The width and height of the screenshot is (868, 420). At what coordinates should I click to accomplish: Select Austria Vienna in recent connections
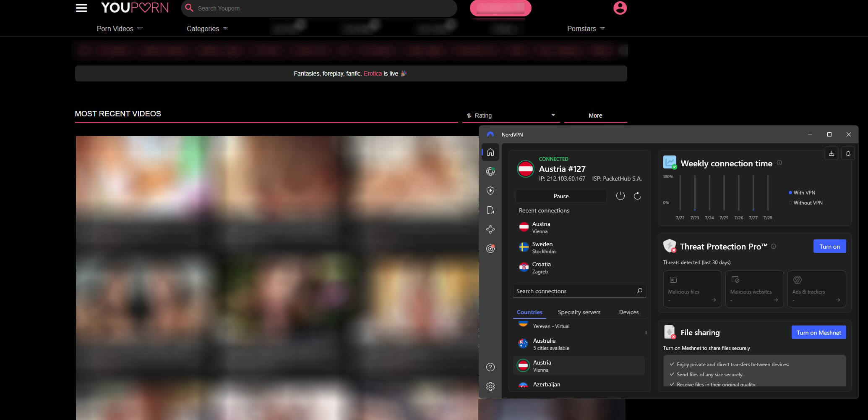pyautogui.click(x=579, y=227)
